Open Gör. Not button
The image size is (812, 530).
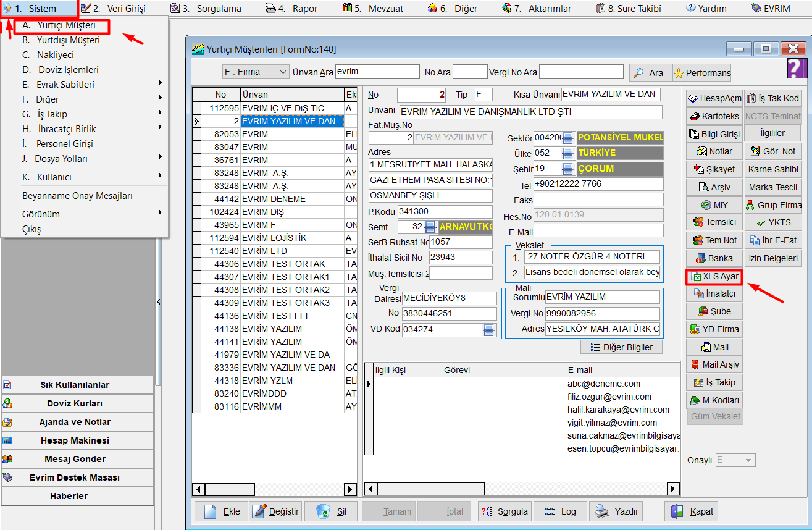772,151
